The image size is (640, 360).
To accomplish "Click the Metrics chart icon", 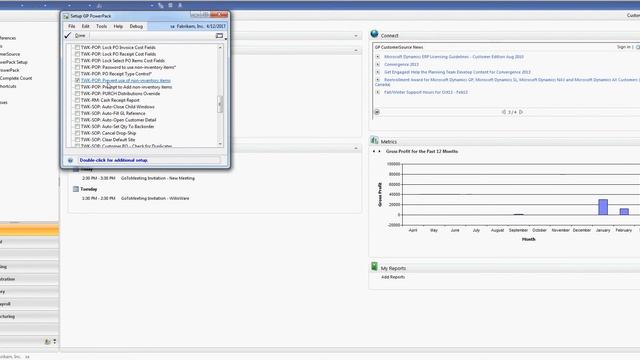I will pos(374,140).
